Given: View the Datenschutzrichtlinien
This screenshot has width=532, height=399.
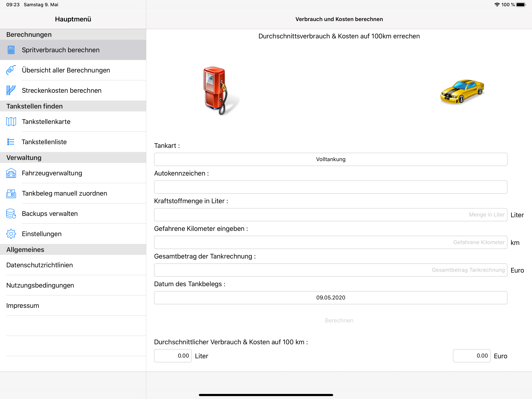Looking at the screenshot, I should pos(73,265).
